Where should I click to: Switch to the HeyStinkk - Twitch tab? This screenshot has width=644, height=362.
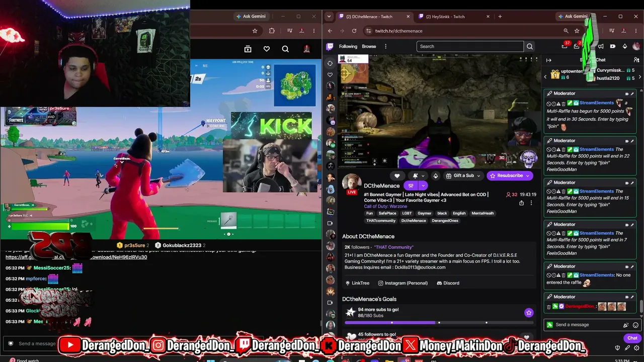454,17
